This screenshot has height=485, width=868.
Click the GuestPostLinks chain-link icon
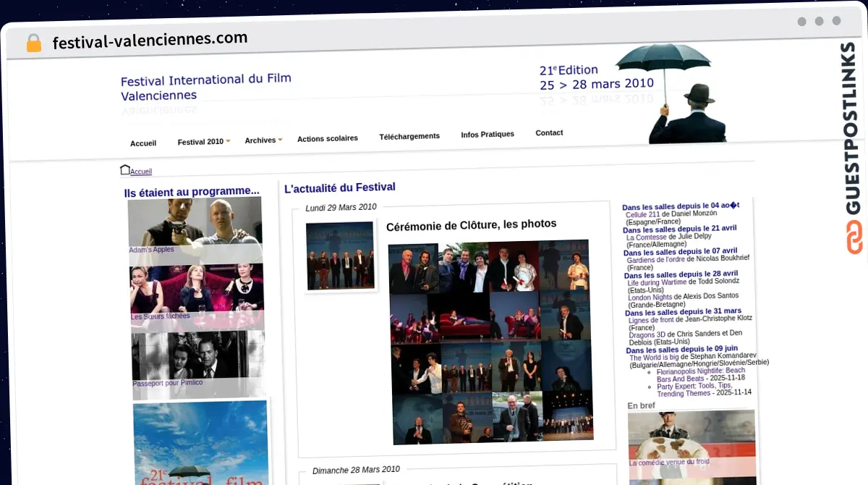pos(854,239)
